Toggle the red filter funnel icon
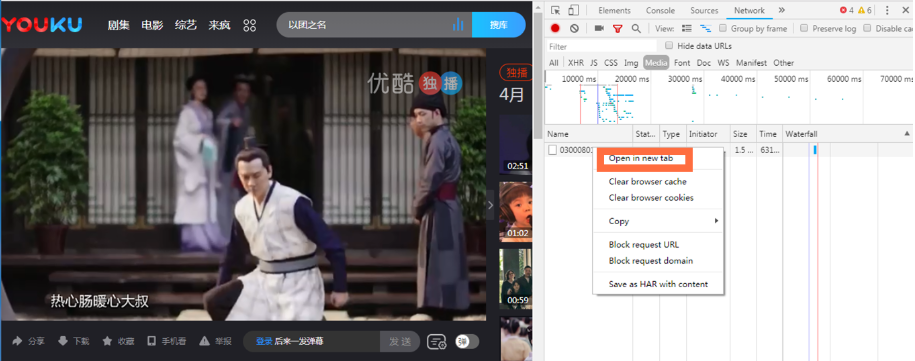 pyautogui.click(x=617, y=28)
